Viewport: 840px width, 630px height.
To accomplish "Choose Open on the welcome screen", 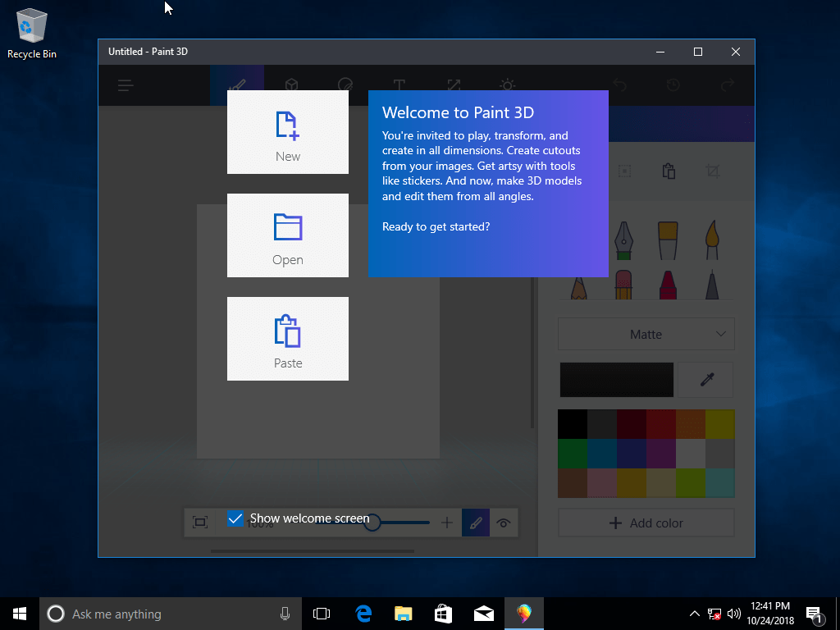I will point(288,235).
